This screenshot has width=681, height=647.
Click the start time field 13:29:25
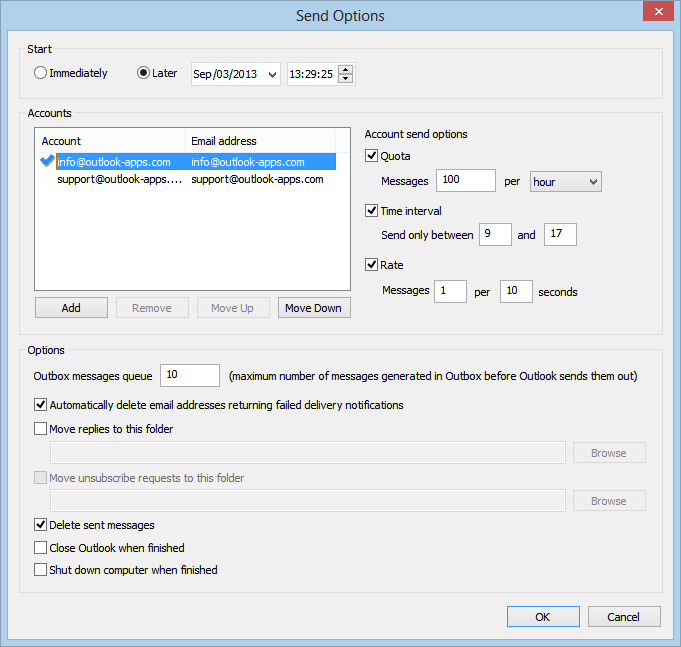click(311, 74)
